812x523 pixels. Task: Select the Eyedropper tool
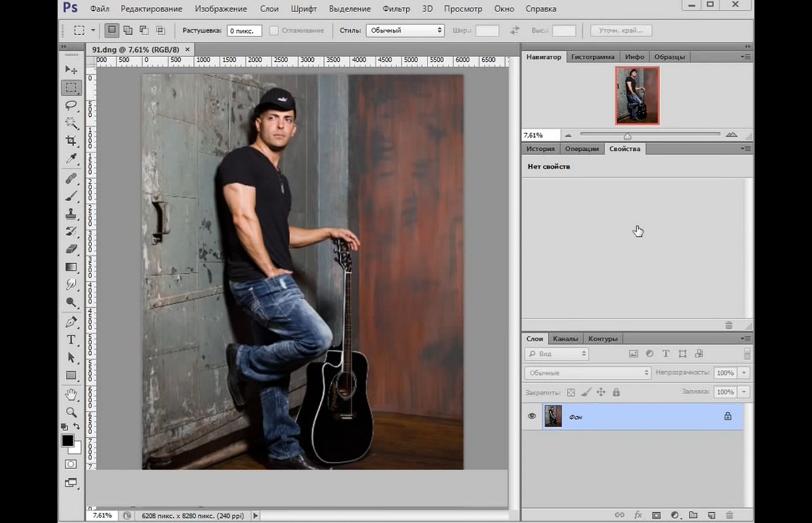(71, 159)
